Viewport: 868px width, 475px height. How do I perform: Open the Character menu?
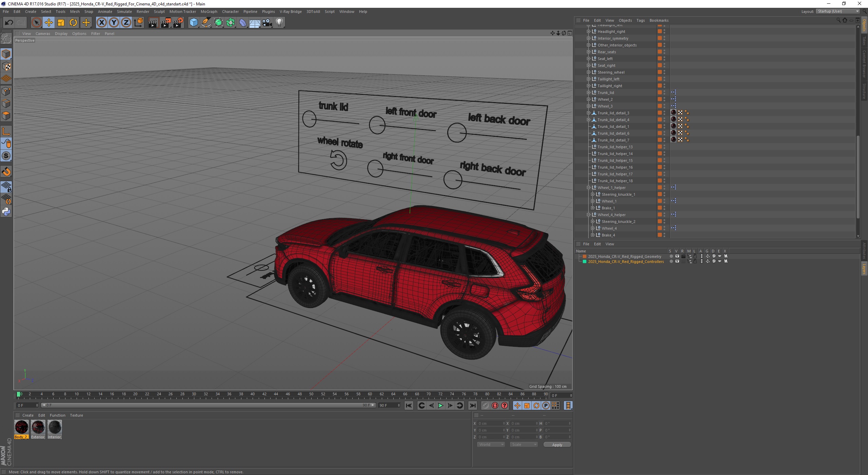(230, 12)
